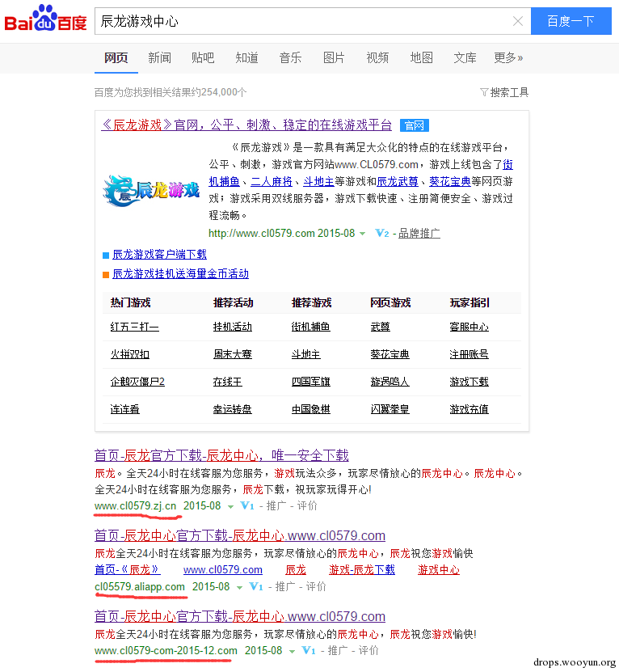Click the 百度一下 search button
This screenshot has height=672, width=619.
tap(571, 21)
